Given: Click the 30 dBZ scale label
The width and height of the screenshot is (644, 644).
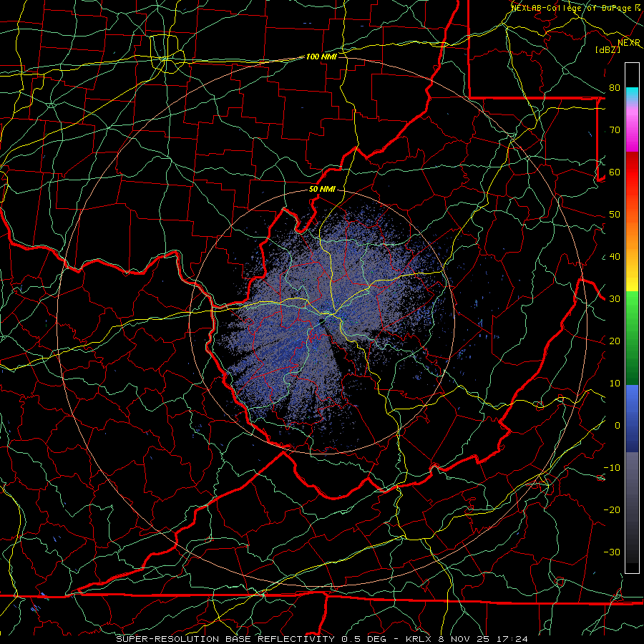Looking at the screenshot, I should [615, 299].
